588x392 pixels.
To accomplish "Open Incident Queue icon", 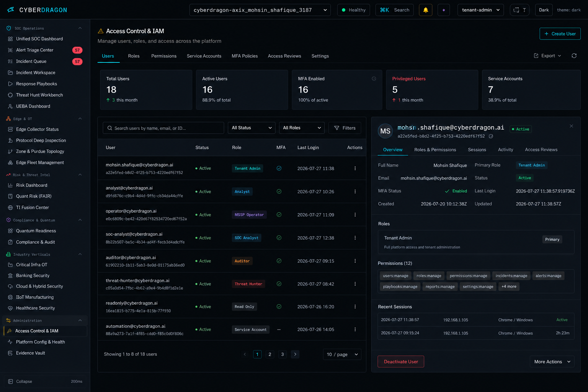I will tap(10, 61).
